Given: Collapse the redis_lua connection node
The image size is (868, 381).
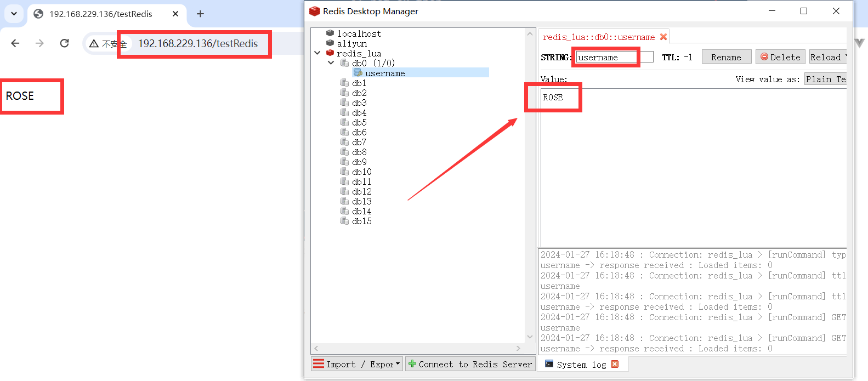Looking at the screenshot, I should tap(317, 53).
